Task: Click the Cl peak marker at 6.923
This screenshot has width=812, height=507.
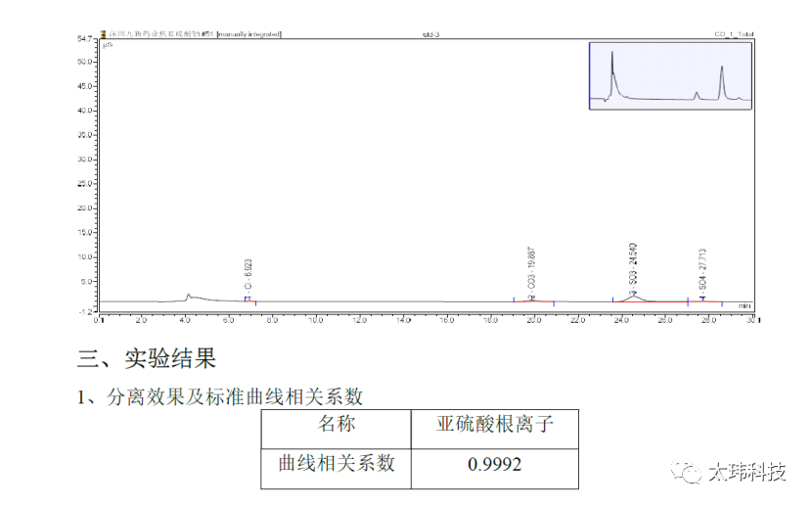Action: pyautogui.click(x=248, y=299)
